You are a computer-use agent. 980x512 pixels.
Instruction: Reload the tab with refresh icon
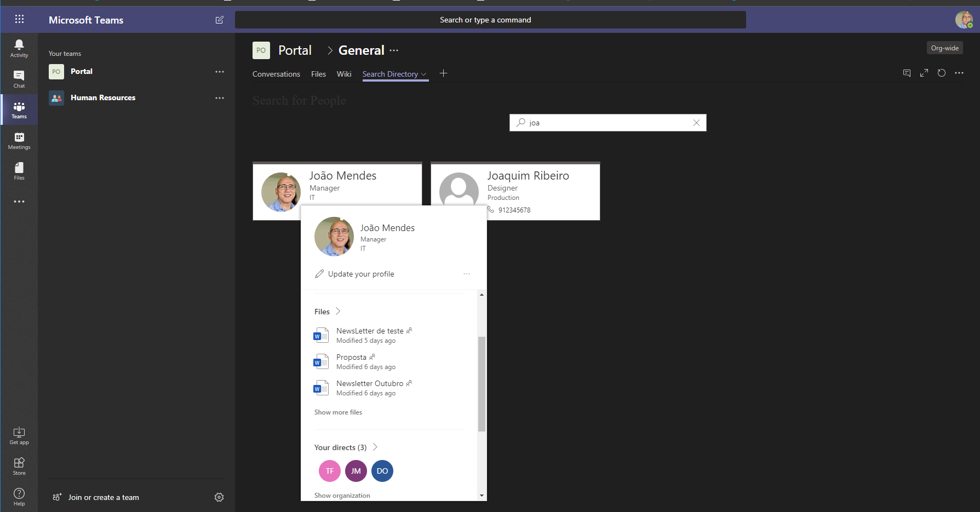pos(942,73)
